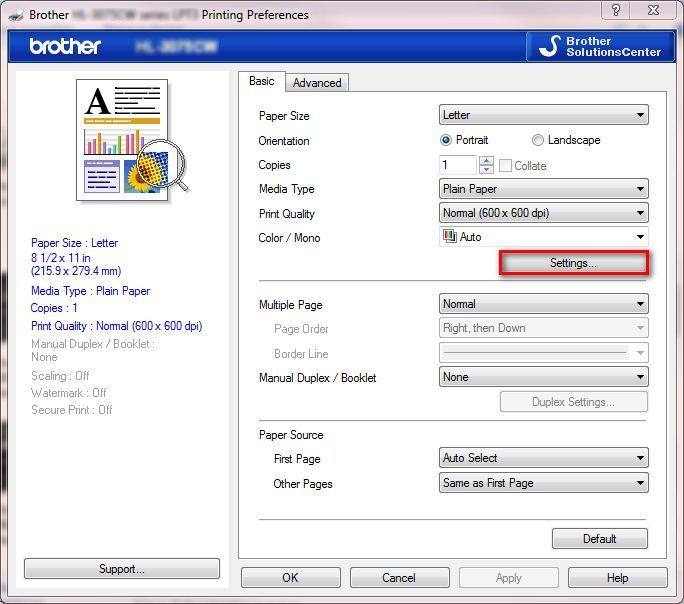This screenshot has width=684, height=604.
Task: Open color Settings button
Action: [x=573, y=263]
